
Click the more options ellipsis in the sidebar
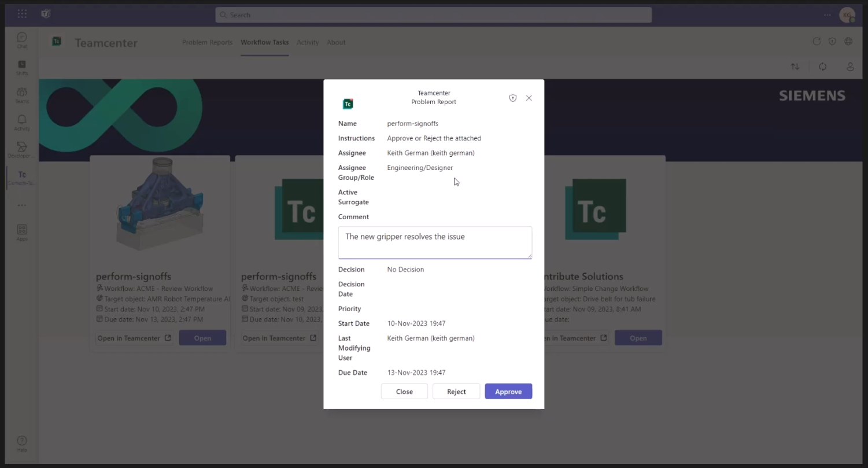click(x=21, y=205)
